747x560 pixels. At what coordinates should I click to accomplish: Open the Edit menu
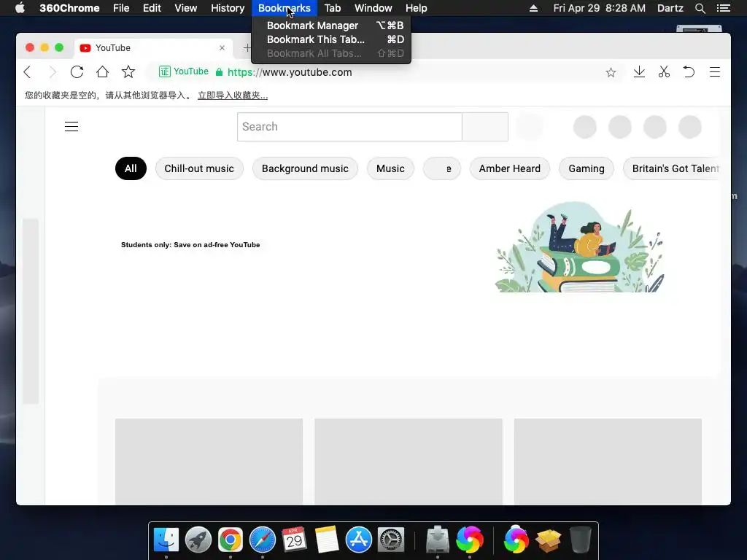tap(152, 8)
